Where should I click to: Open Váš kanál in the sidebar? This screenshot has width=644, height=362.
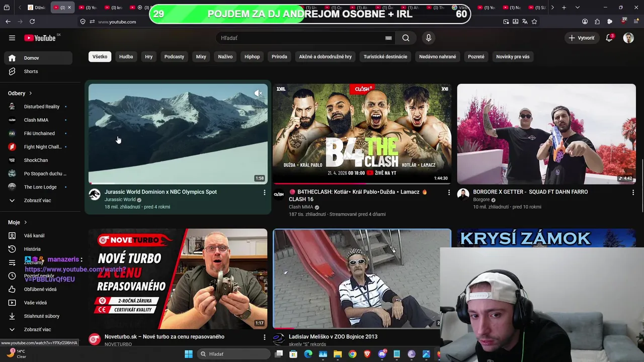pyautogui.click(x=38, y=235)
